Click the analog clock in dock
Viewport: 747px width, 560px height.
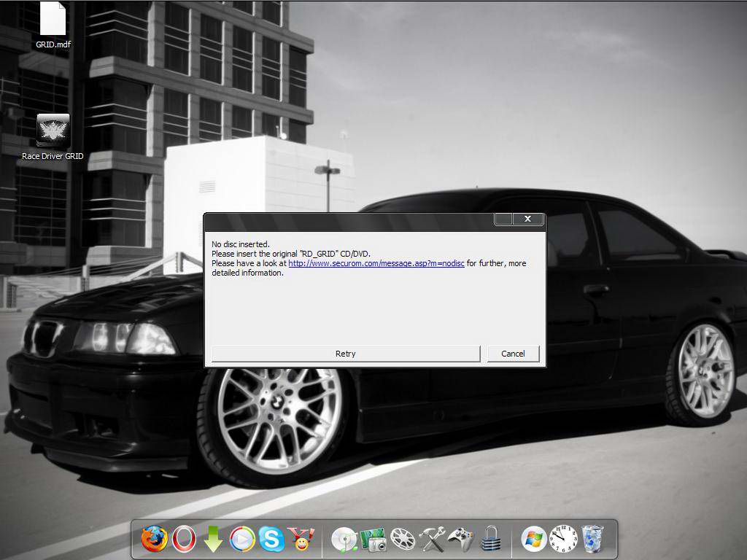563,539
